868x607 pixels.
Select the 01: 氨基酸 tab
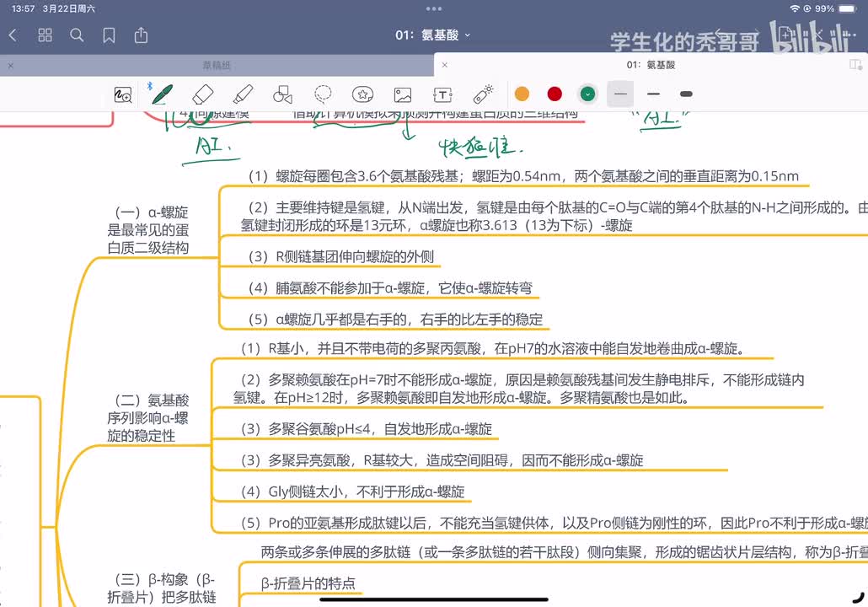click(x=651, y=65)
